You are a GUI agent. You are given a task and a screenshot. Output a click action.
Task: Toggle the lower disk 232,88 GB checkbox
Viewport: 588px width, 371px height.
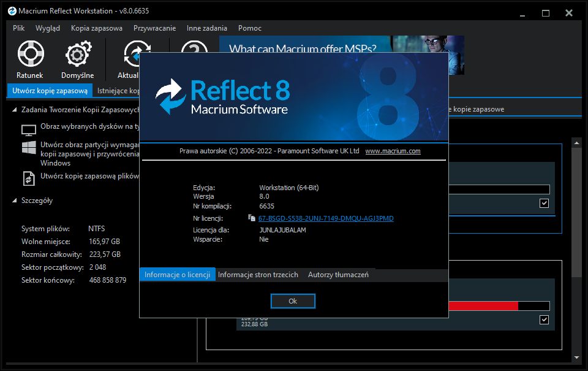[544, 319]
